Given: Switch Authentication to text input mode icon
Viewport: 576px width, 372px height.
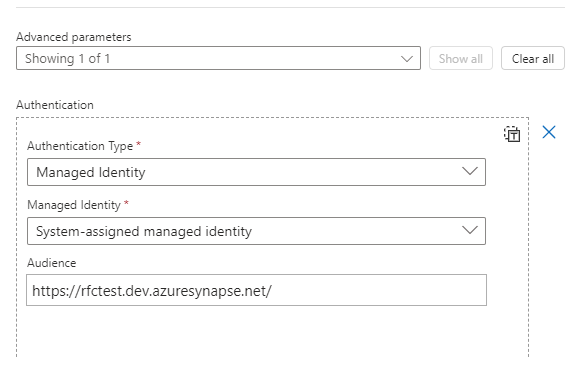Looking at the screenshot, I should 512,134.
